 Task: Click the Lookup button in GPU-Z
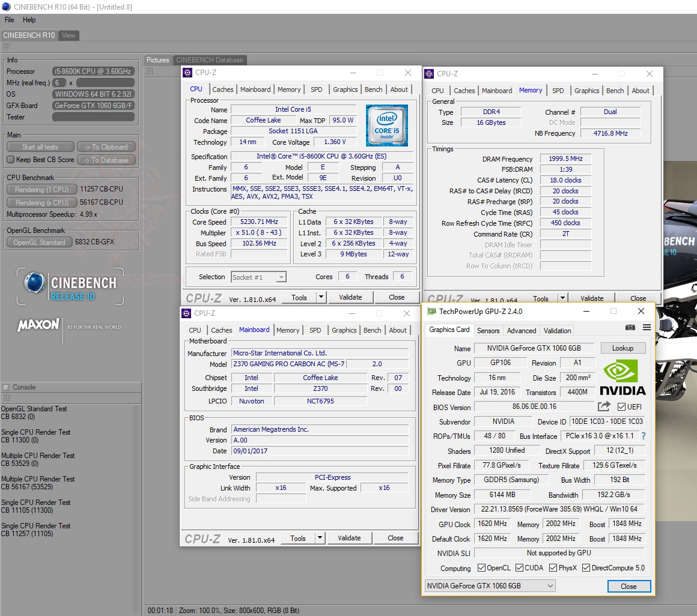623,348
